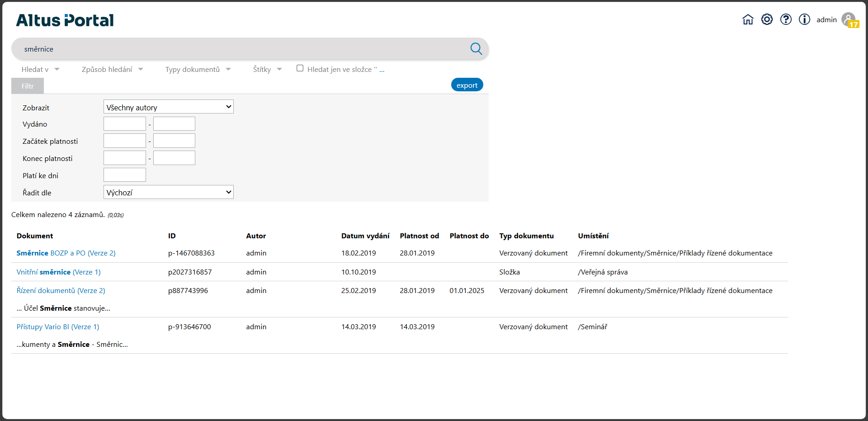
Task: Open 'Přístupy Vario BI (Verze 1)' link
Action: pos(58,327)
